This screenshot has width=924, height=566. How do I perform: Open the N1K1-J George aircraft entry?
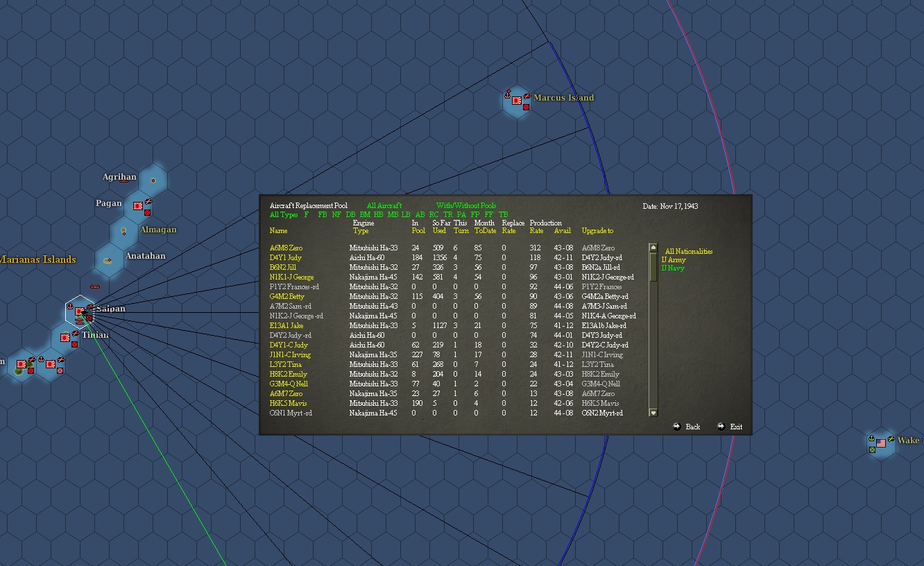tap(291, 277)
